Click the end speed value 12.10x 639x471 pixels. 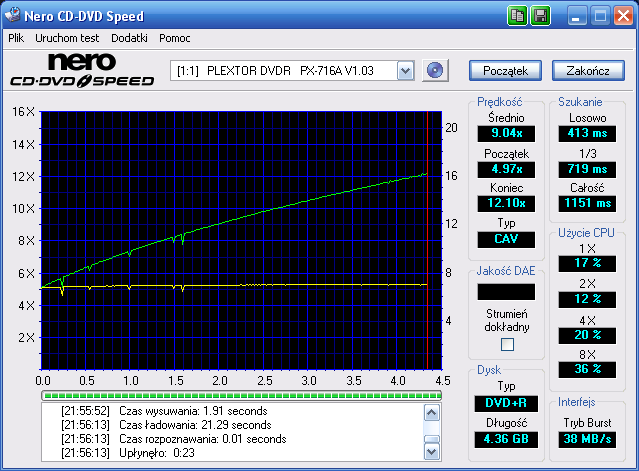tap(506, 203)
